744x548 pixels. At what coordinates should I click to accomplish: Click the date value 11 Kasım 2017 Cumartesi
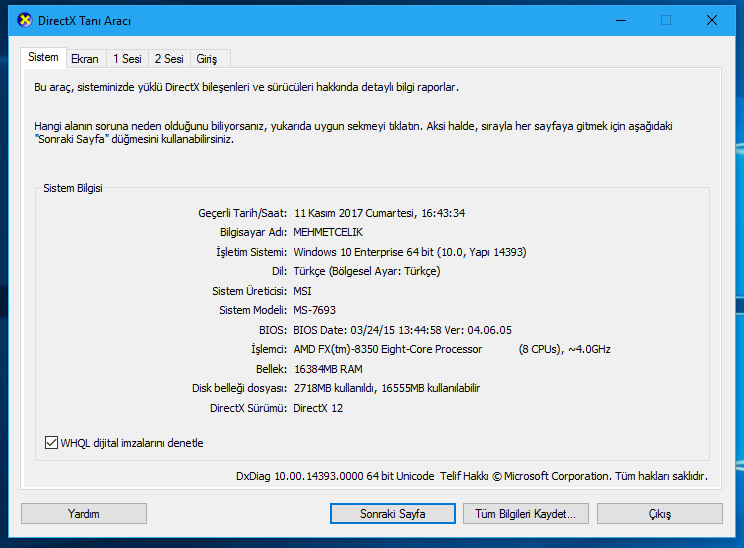point(355,213)
